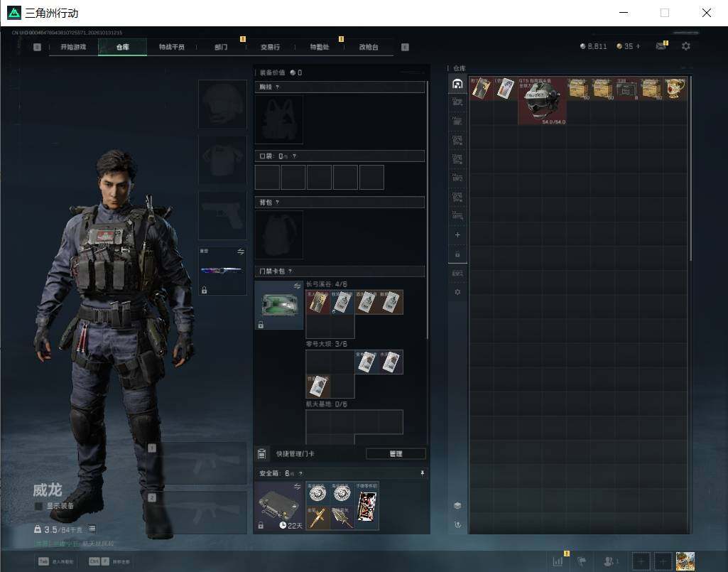Click the empty helmet equipment slot
Screen dimensions: 728x572
222,104
